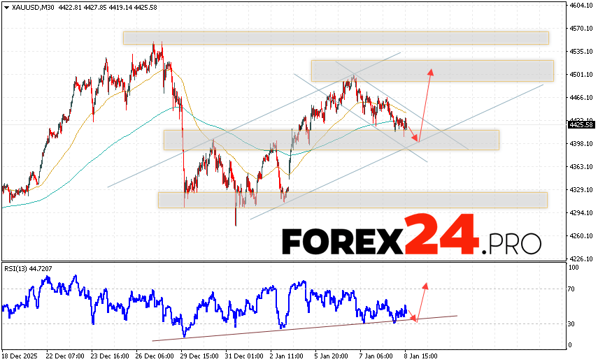
Task: Click the 4226.10 price axis label
Action: click(581, 259)
